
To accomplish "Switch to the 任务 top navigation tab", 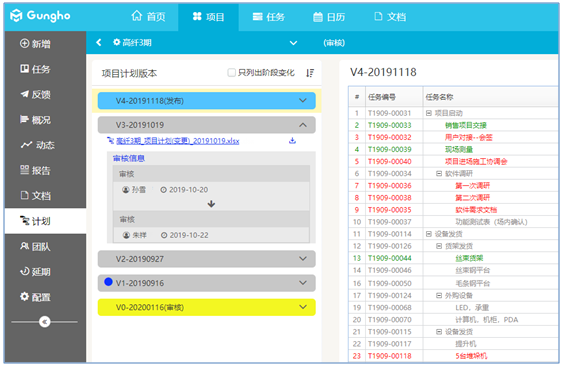I will (269, 17).
